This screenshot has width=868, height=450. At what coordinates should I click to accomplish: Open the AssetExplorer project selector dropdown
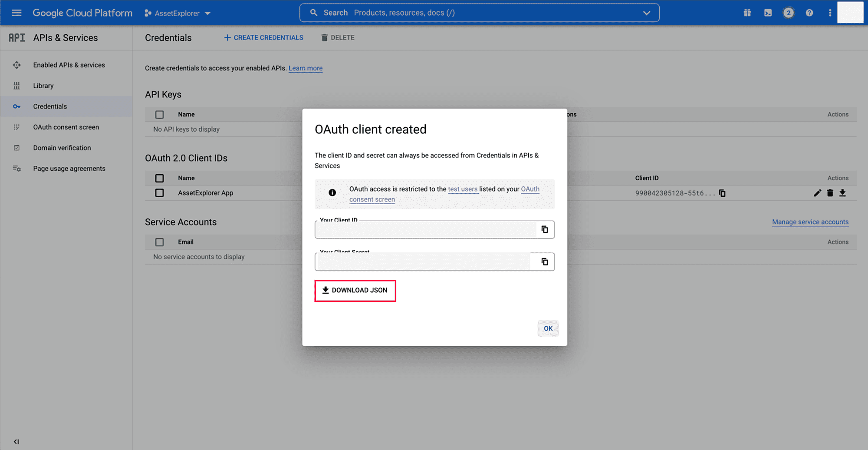coord(178,13)
